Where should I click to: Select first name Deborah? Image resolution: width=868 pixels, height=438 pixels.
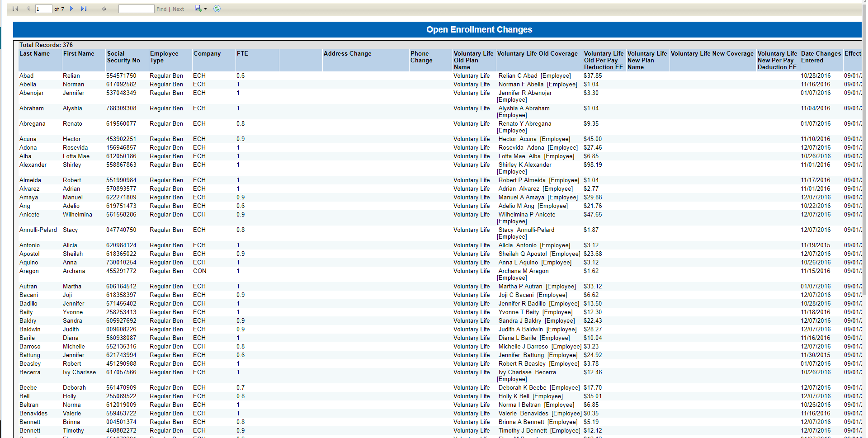(74, 387)
